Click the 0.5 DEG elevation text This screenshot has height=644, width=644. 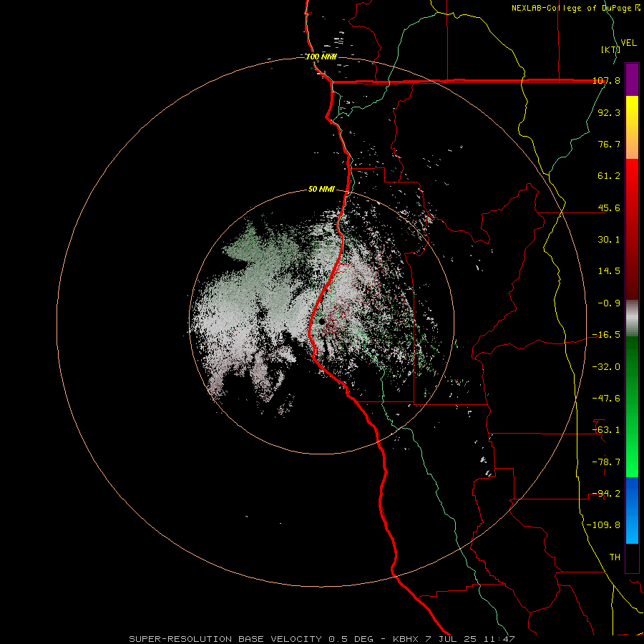tap(351, 639)
